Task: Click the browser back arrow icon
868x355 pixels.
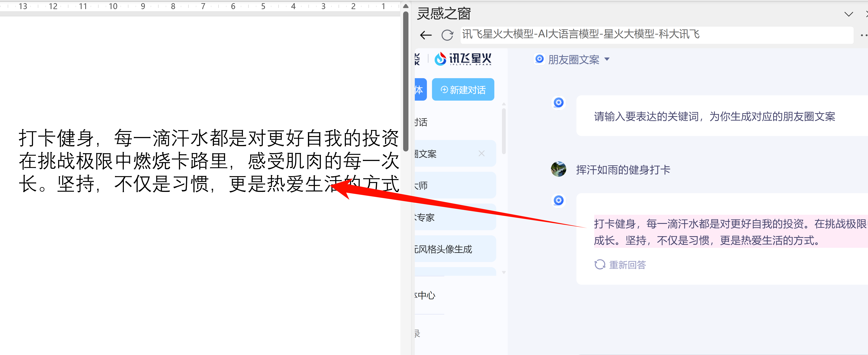Action: 426,35
